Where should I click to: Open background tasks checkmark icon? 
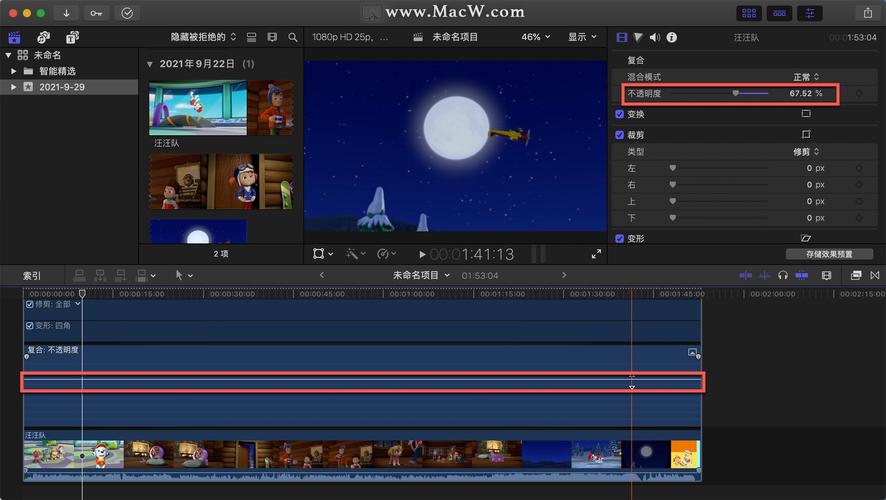click(127, 13)
